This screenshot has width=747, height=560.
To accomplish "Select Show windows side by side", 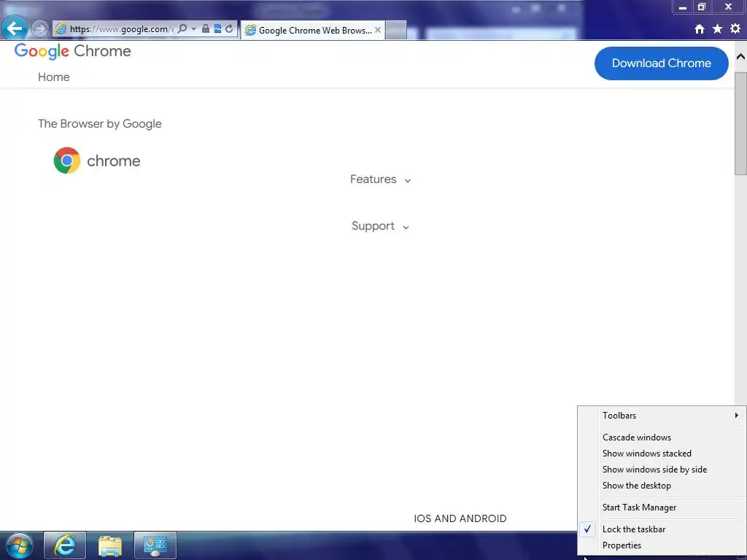I will (x=662, y=470).
